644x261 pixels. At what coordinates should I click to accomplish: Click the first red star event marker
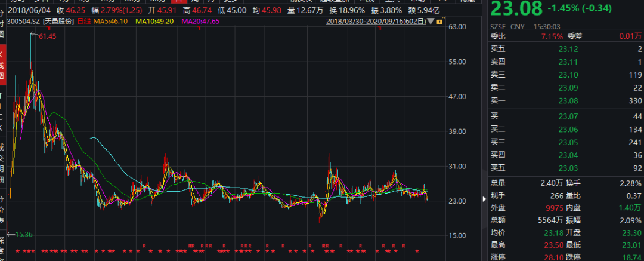pos(18,251)
